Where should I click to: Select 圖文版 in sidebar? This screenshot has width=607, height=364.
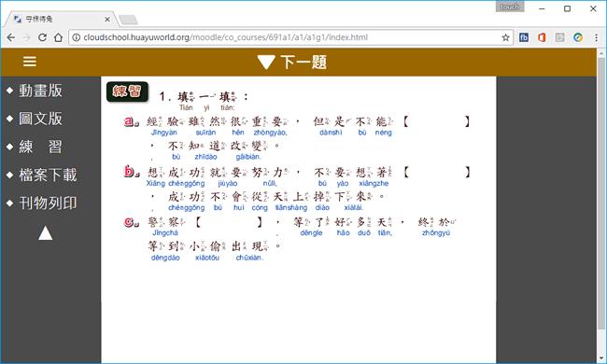click(x=40, y=119)
